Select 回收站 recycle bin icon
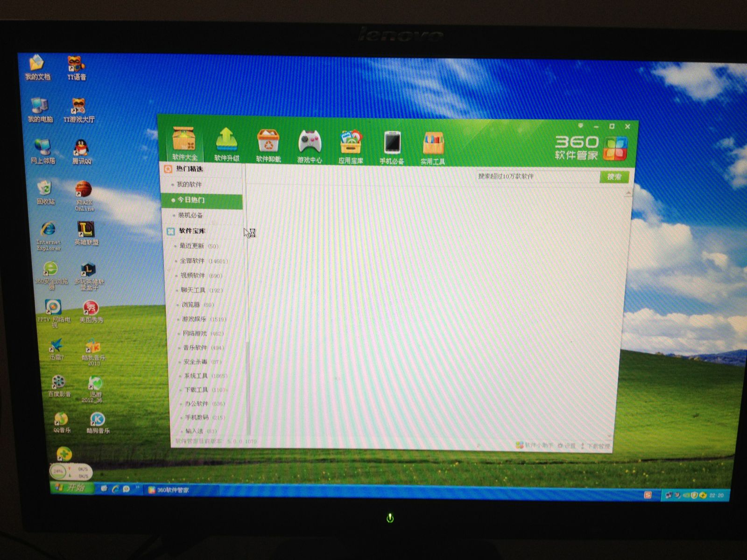 [x=45, y=193]
